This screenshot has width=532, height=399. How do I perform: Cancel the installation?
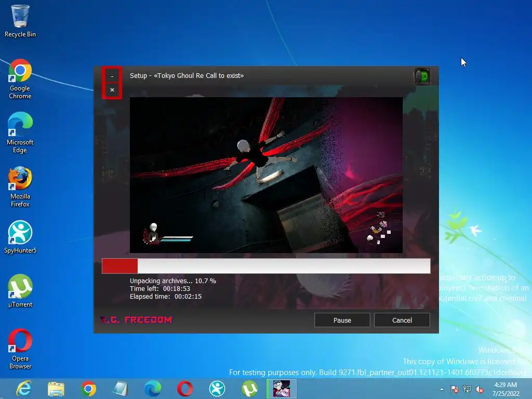tap(402, 320)
